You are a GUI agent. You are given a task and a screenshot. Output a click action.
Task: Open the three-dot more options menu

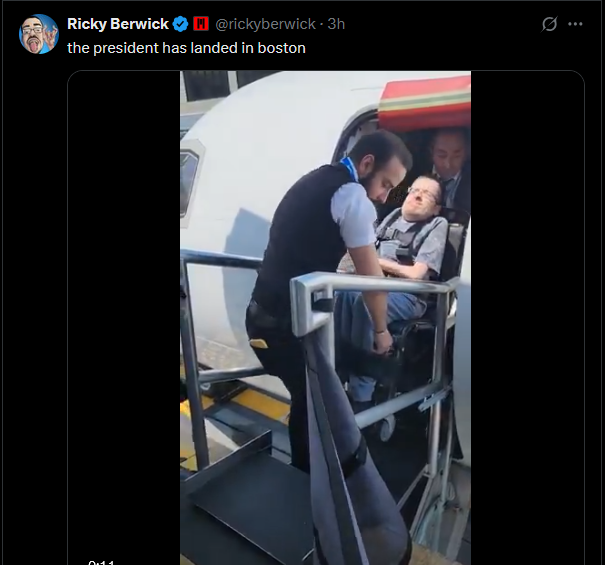coord(575,24)
